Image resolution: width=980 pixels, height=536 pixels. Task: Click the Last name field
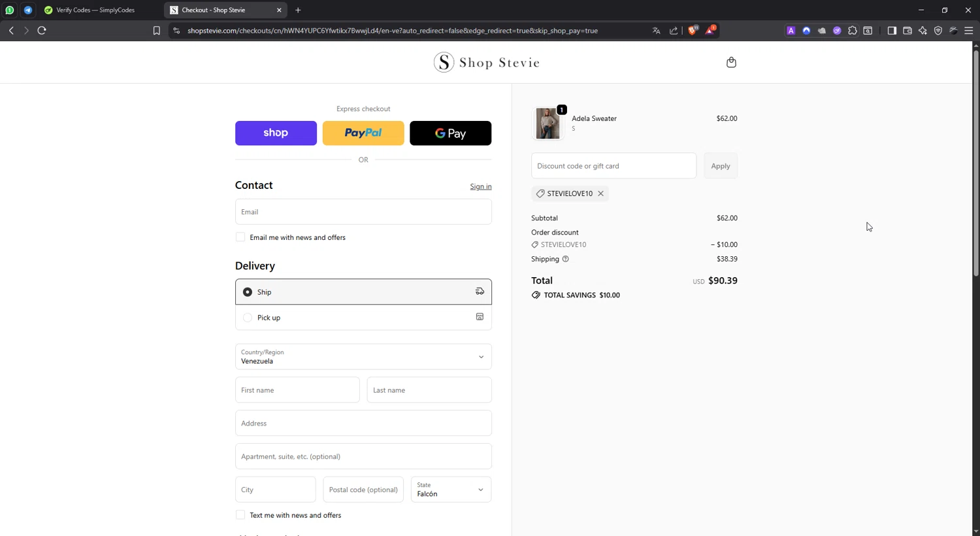[429, 390]
